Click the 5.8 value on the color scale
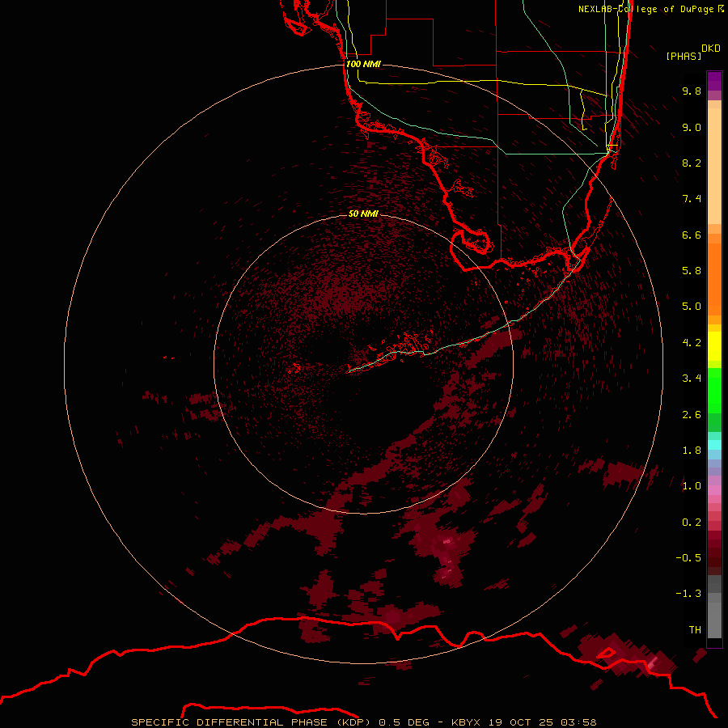The height and width of the screenshot is (728, 728). pyautogui.click(x=692, y=271)
